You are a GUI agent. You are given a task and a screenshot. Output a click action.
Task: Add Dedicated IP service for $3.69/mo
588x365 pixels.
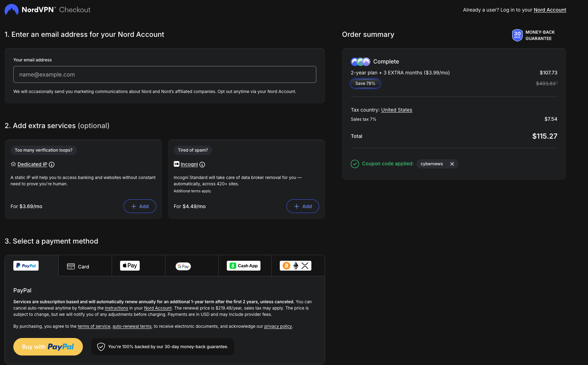pyautogui.click(x=140, y=206)
